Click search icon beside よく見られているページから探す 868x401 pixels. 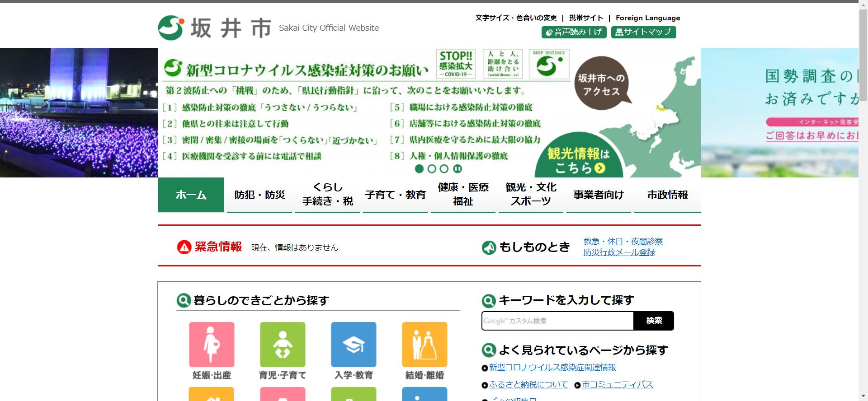point(489,350)
